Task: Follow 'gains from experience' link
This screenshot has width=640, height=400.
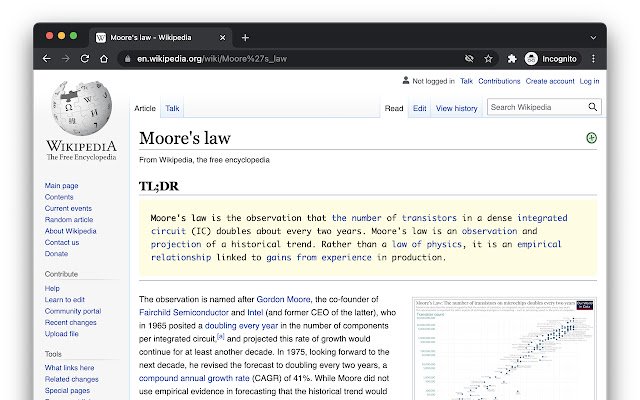Action: (x=319, y=258)
